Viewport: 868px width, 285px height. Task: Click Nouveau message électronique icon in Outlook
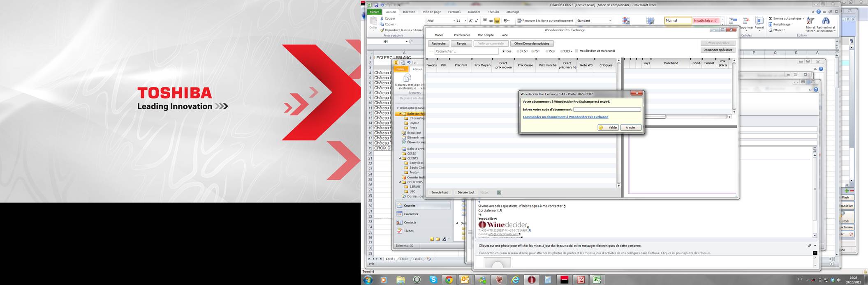[407, 78]
